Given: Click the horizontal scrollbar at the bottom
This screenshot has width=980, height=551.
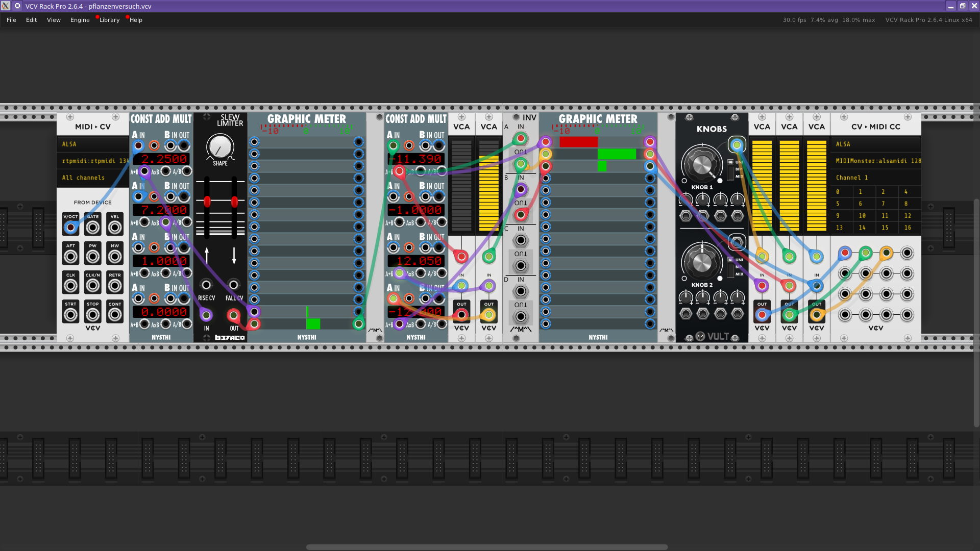Looking at the screenshot, I should pyautogui.click(x=486, y=547).
